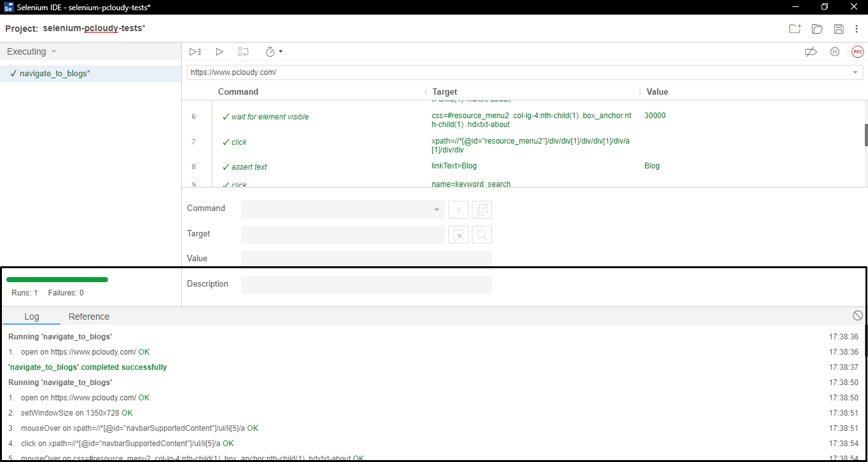Viewport: 868px width, 462px height.
Task: Open project folder icon
Action: coord(817,29)
